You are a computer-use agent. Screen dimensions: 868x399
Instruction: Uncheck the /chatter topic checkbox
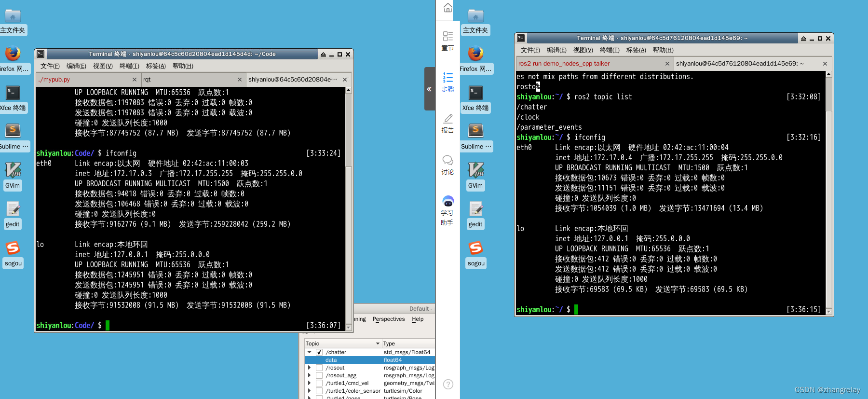319,352
